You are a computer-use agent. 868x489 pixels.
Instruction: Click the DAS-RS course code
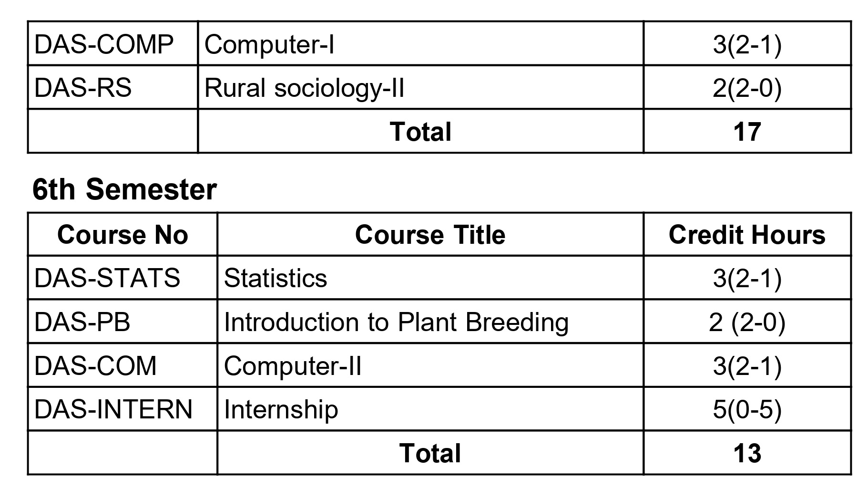83,88
